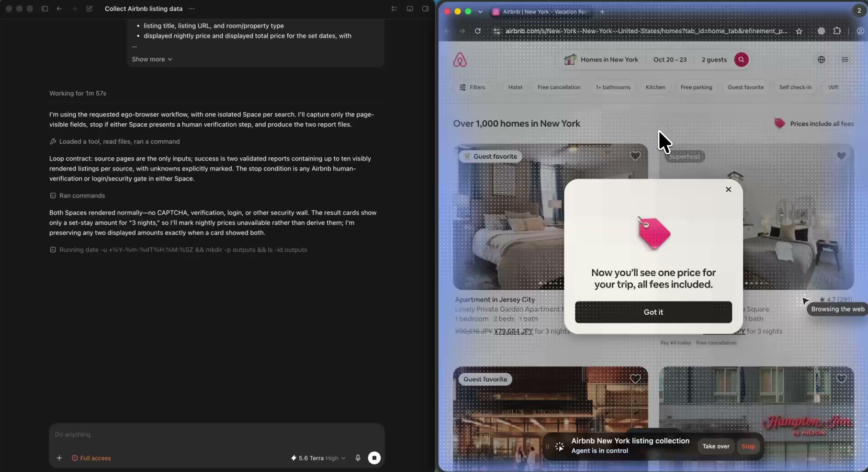Open the Airbnb hamburger menu
The width and height of the screenshot is (868, 472).
click(x=845, y=60)
